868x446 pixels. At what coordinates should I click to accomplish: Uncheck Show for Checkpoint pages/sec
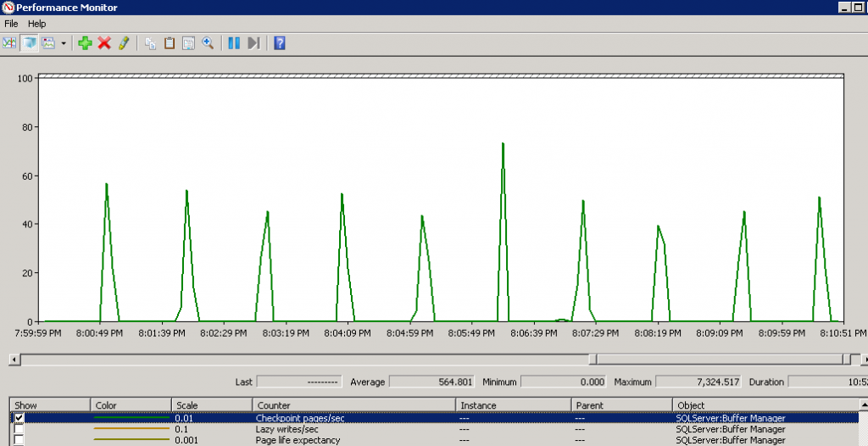tap(19, 418)
